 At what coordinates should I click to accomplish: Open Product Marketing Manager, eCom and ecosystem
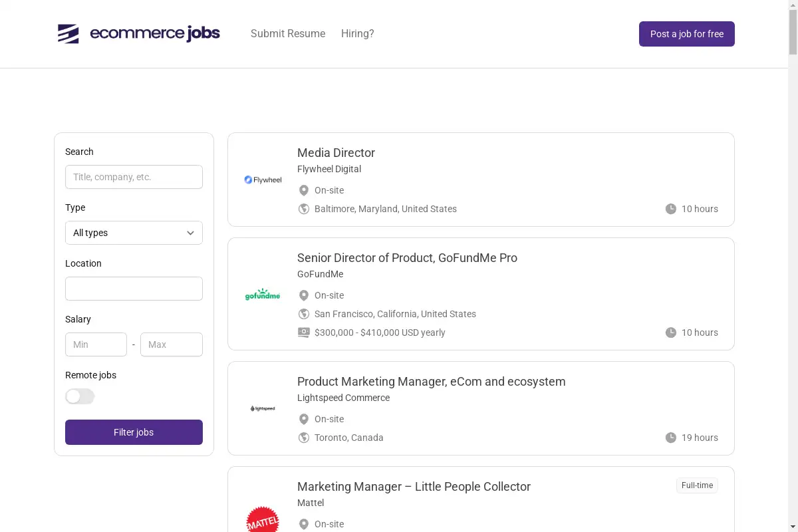(431, 382)
